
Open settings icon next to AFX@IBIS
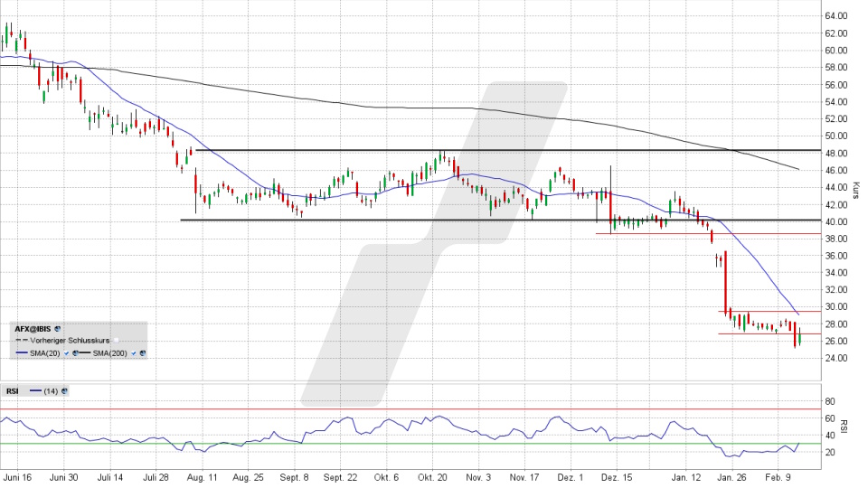(58, 329)
